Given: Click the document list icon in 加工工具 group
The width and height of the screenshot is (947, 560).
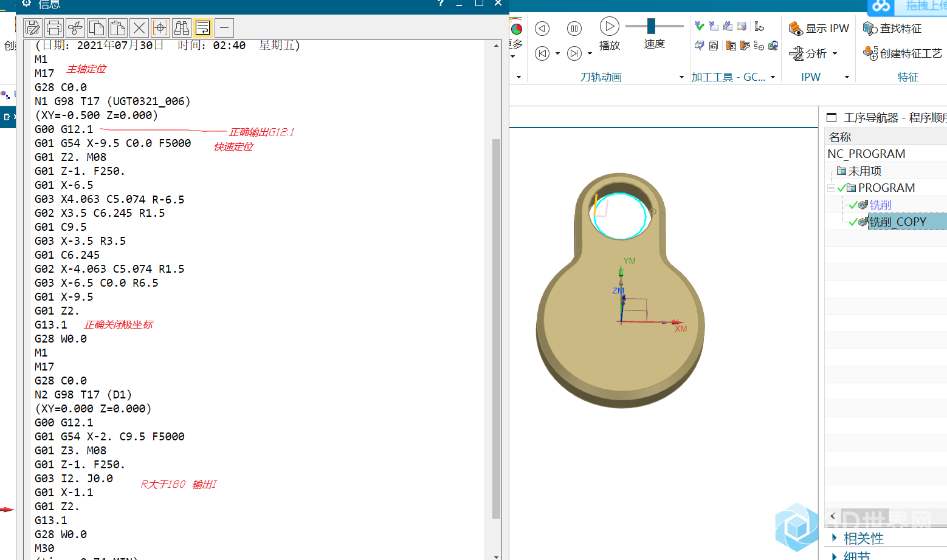Looking at the screenshot, I should [714, 46].
